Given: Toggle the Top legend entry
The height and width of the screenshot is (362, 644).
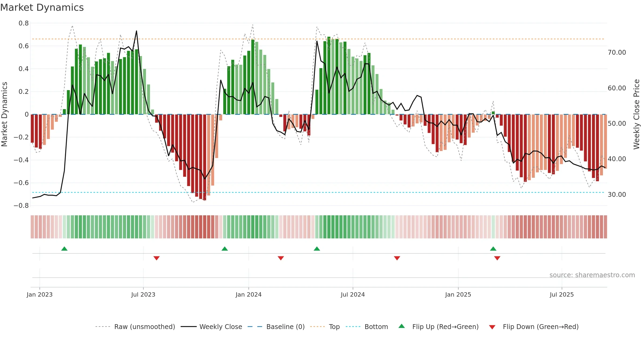Looking at the screenshot, I should tap(325, 327).
